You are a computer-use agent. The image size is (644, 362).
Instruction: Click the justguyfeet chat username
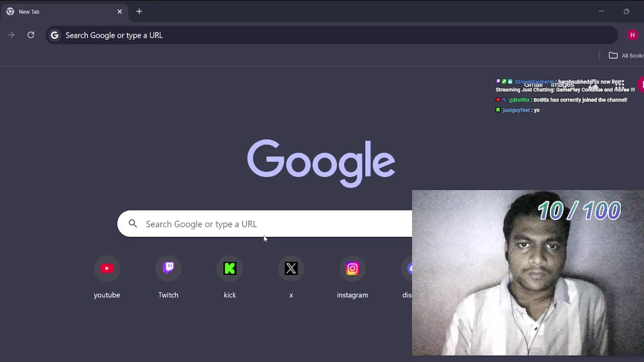click(516, 110)
